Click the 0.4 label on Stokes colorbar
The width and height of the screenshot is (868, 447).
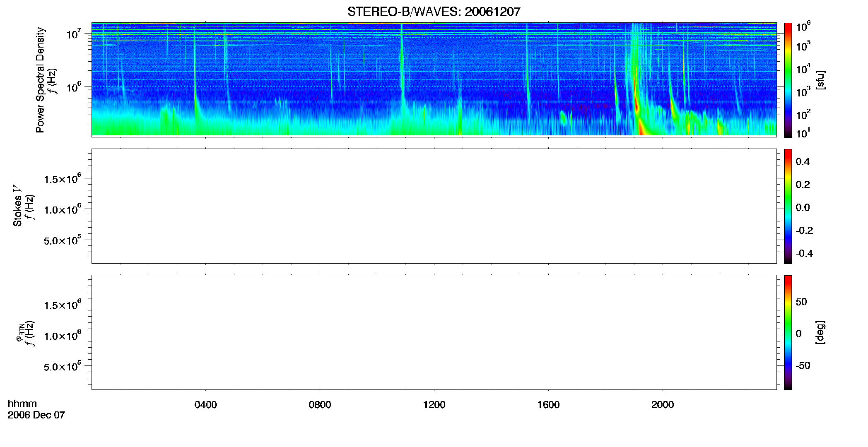tap(803, 162)
